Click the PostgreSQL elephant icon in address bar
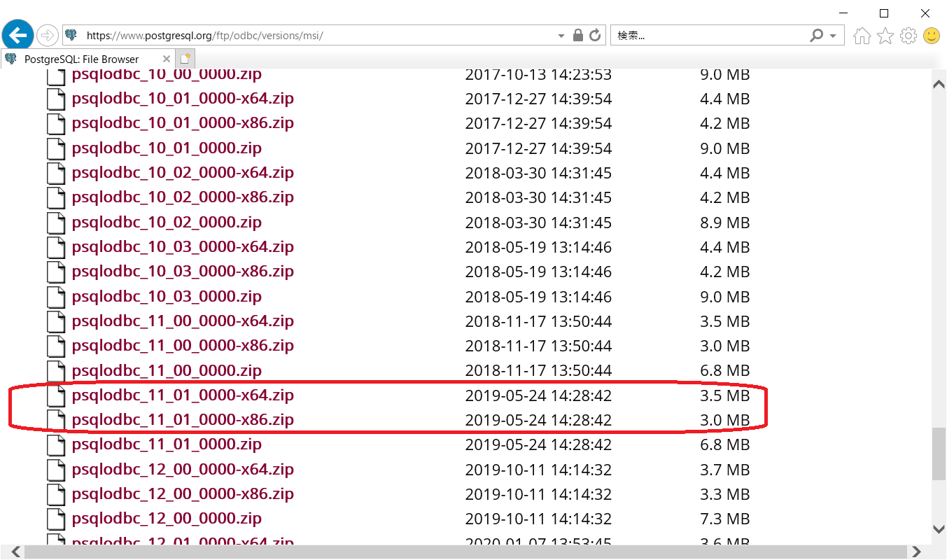This screenshot has width=947, height=560. [x=70, y=35]
